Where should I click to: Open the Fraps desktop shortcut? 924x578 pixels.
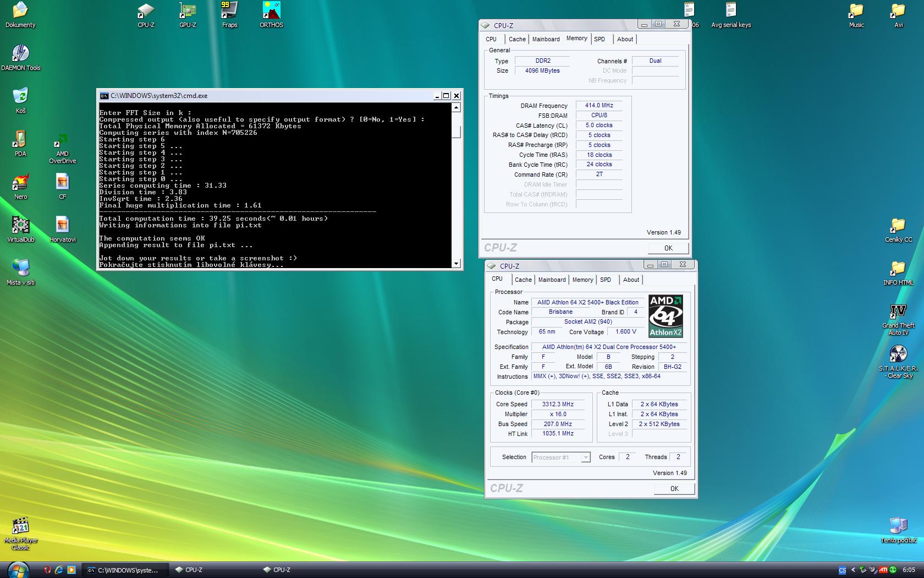(x=229, y=15)
